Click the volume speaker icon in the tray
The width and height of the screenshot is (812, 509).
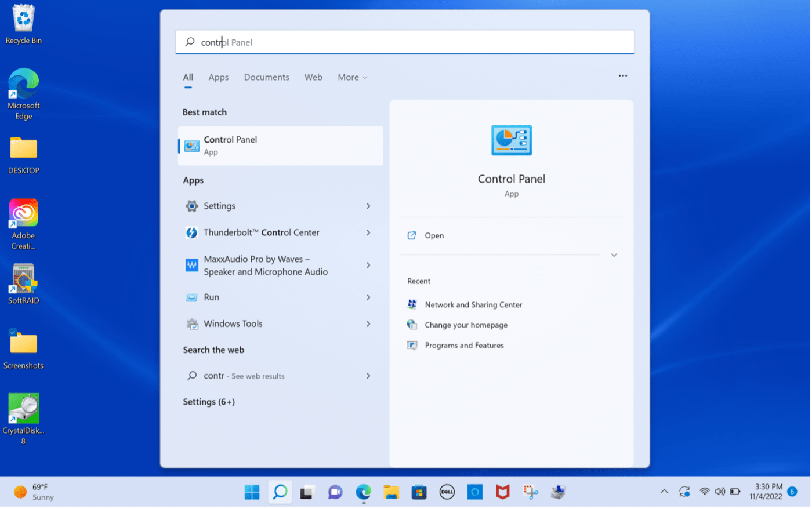tap(720, 492)
